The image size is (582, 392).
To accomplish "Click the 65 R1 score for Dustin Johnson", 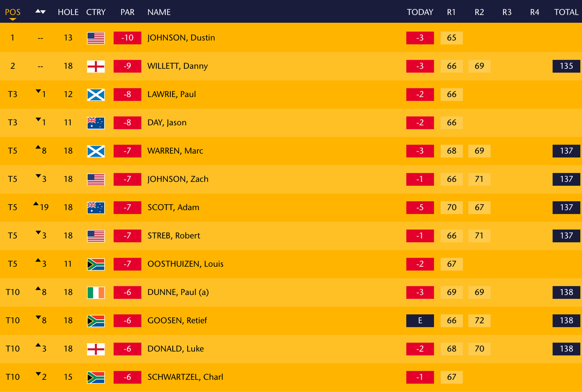I will pos(452,38).
